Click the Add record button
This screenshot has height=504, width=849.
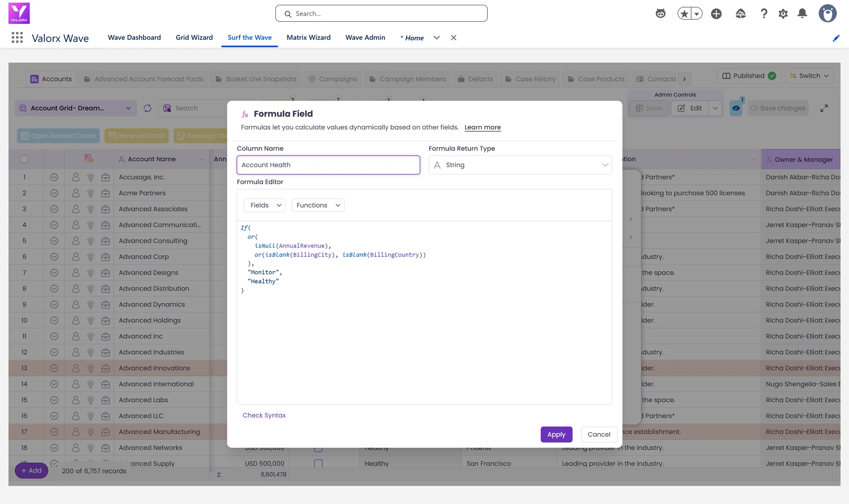click(31, 471)
